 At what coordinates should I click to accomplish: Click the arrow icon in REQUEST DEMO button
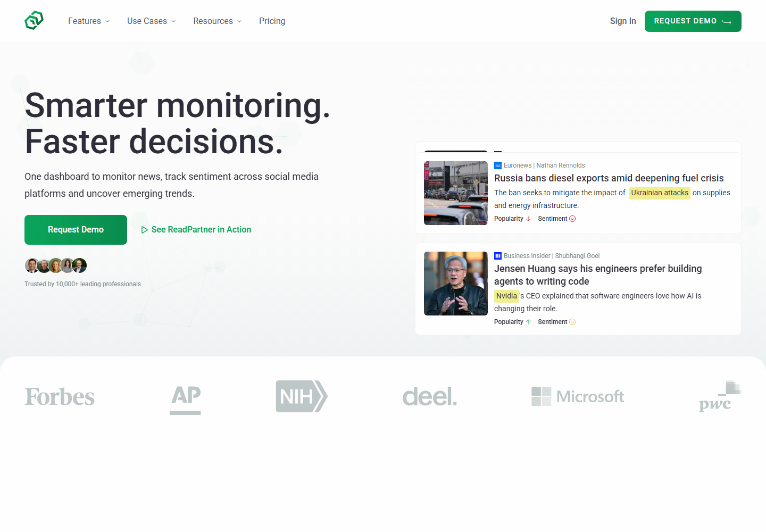pyautogui.click(x=727, y=21)
